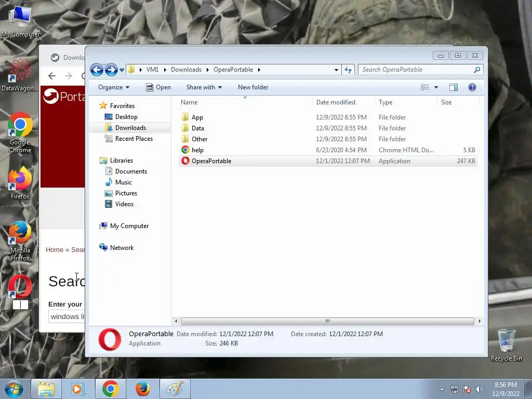This screenshot has width=532, height=399.
Task: Click the Windows Start button
Action: (14, 389)
